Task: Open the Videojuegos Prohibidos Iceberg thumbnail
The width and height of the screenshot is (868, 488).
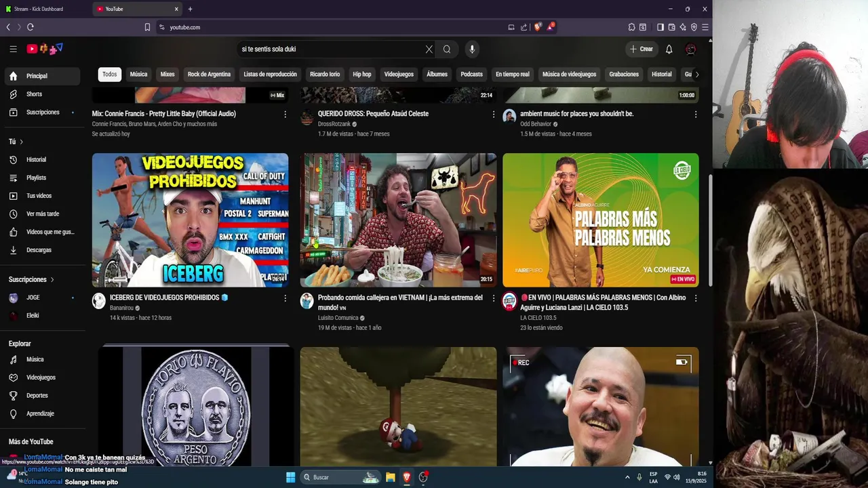Action: (x=190, y=220)
